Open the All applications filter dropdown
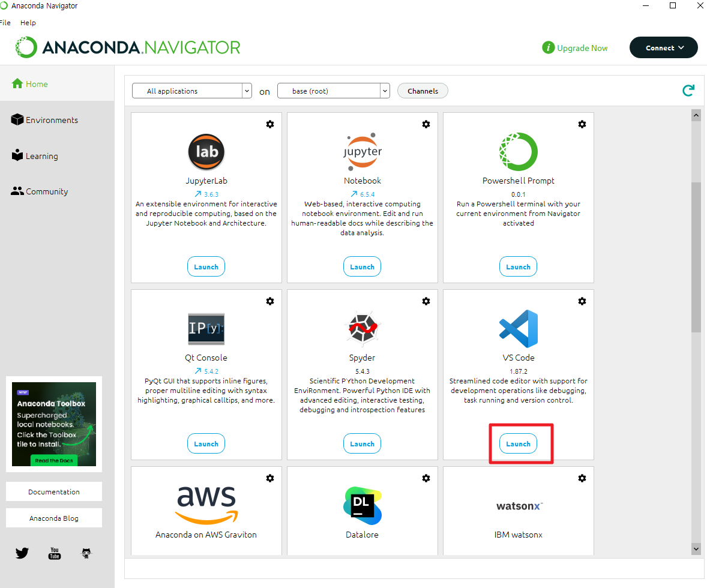This screenshot has height=588, width=707. (192, 91)
